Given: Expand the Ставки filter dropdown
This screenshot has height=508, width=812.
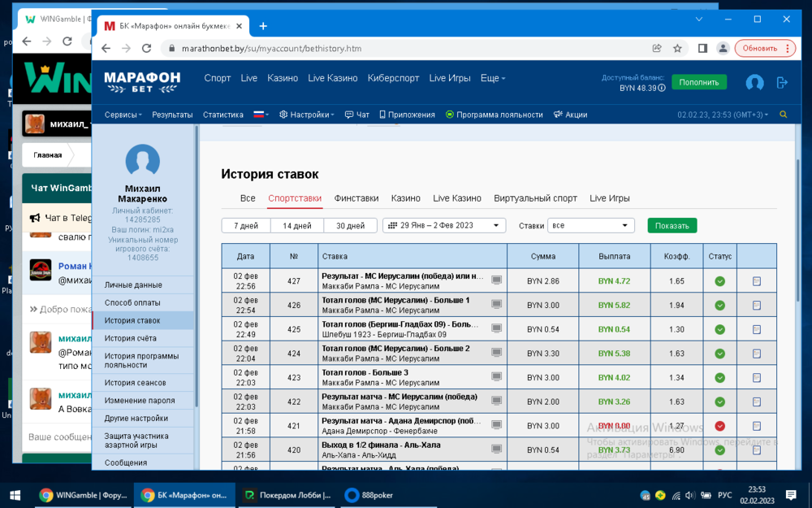Looking at the screenshot, I should click(590, 226).
